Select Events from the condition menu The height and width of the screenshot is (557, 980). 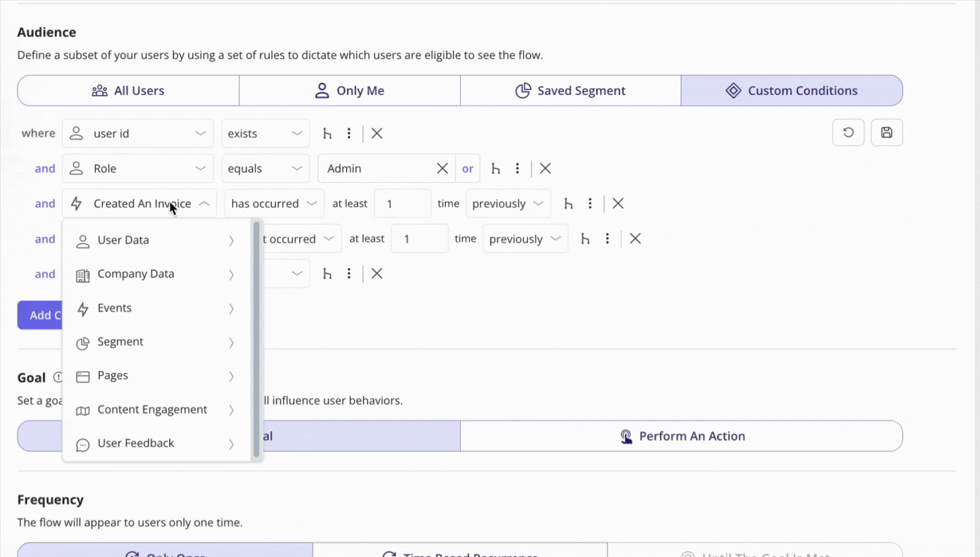[x=115, y=308]
